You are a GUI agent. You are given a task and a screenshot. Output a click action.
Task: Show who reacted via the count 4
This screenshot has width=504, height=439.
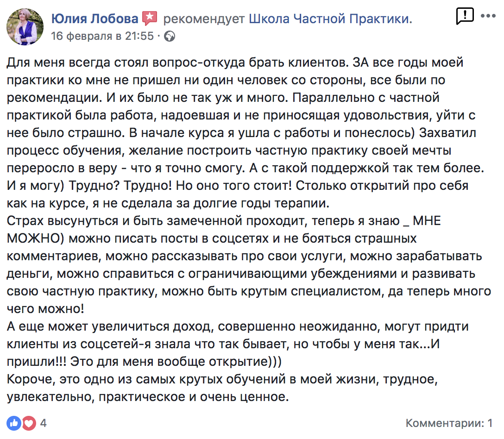[44, 423]
